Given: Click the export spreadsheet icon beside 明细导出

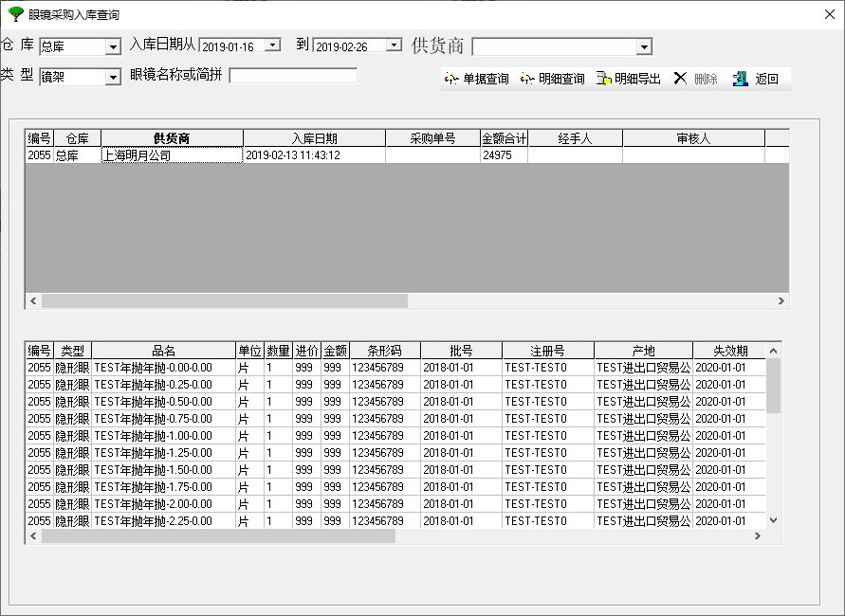Looking at the screenshot, I should [x=603, y=79].
